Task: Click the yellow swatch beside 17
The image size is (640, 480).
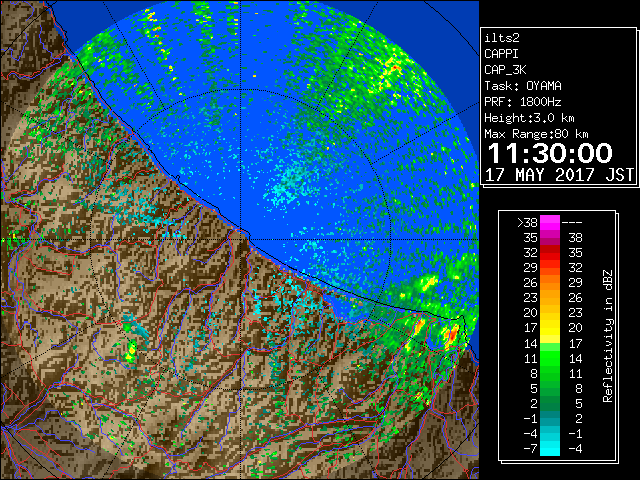Action: pyautogui.click(x=550, y=328)
